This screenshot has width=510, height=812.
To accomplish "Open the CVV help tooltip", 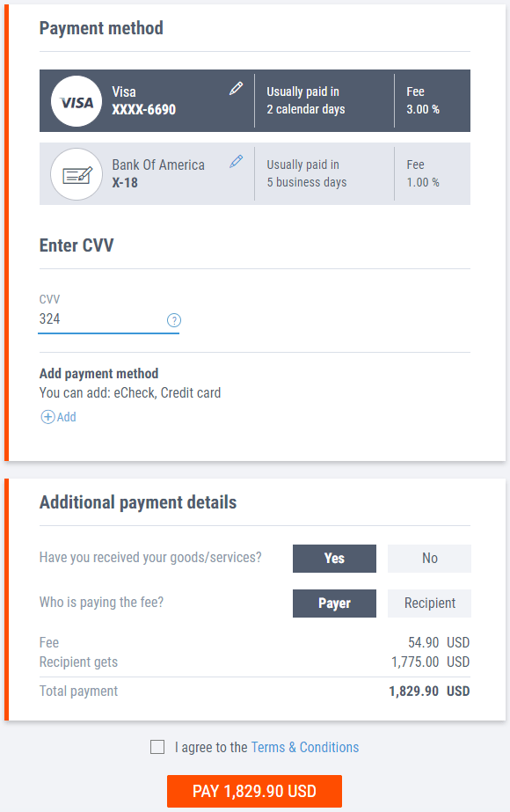I will point(173,320).
